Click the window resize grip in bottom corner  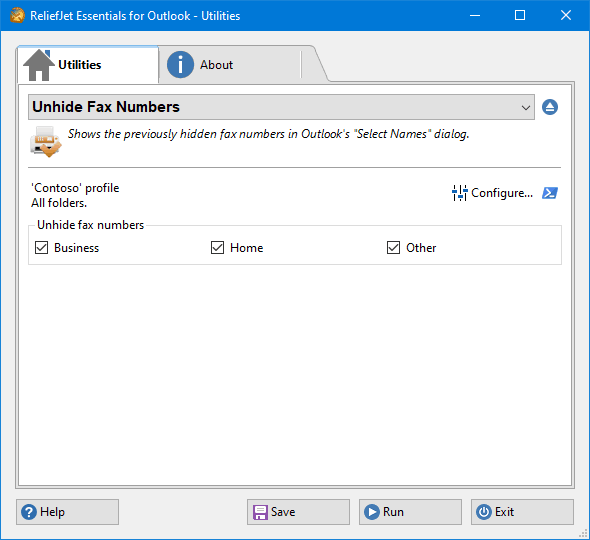[x=583, y=533]
